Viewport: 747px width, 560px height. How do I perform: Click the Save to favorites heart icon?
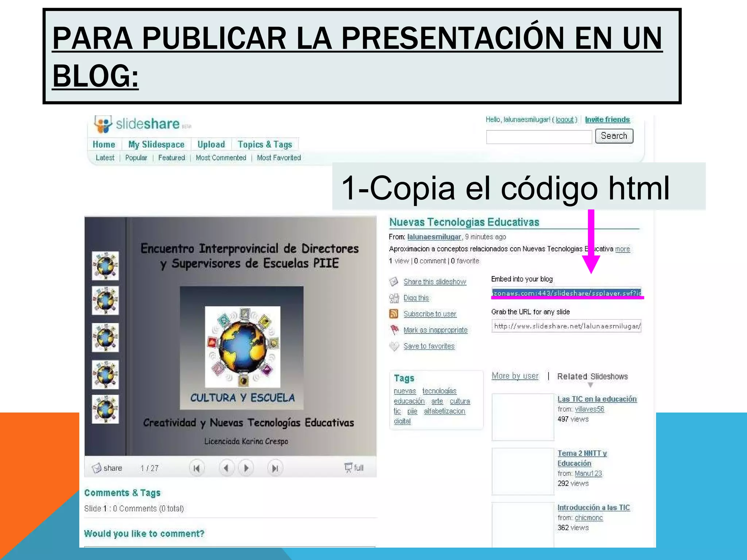pyautogui.click(x=394, y=346)
